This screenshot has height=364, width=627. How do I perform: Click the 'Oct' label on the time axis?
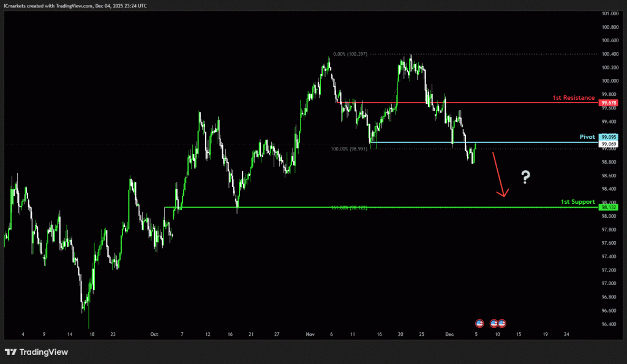pyautogui.click(x=154, y=335)
